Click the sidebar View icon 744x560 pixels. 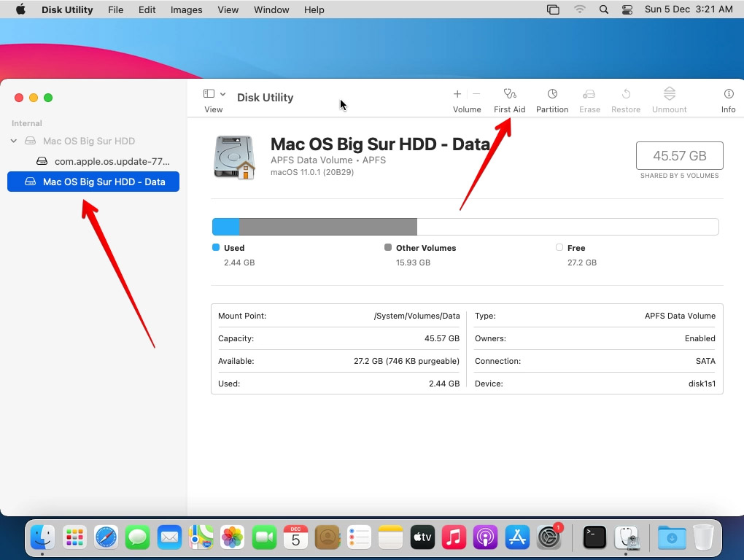209,94
